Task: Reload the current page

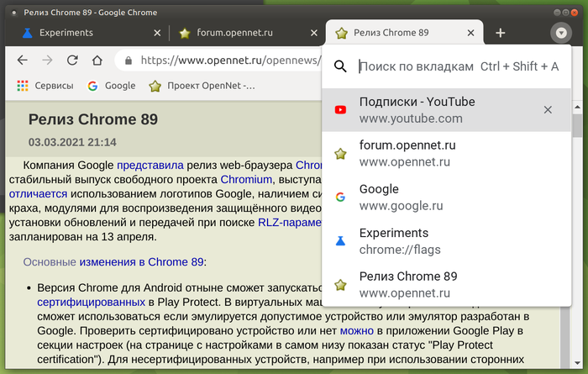Action: coord(72,60)
